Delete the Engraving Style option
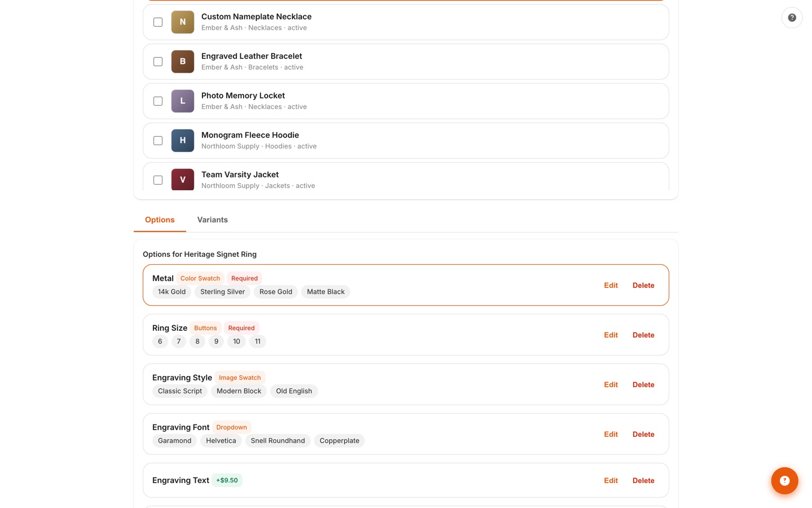 (x=643, y=384)
